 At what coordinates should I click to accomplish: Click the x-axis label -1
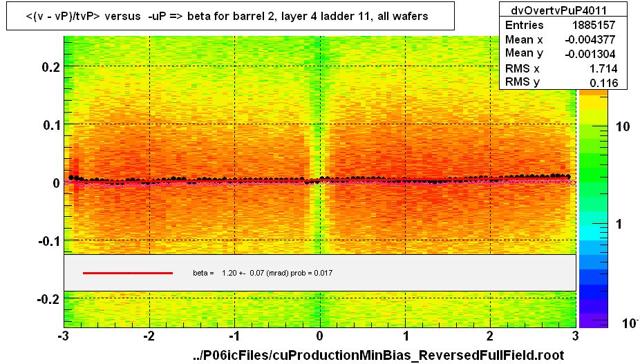click(233, 336)
